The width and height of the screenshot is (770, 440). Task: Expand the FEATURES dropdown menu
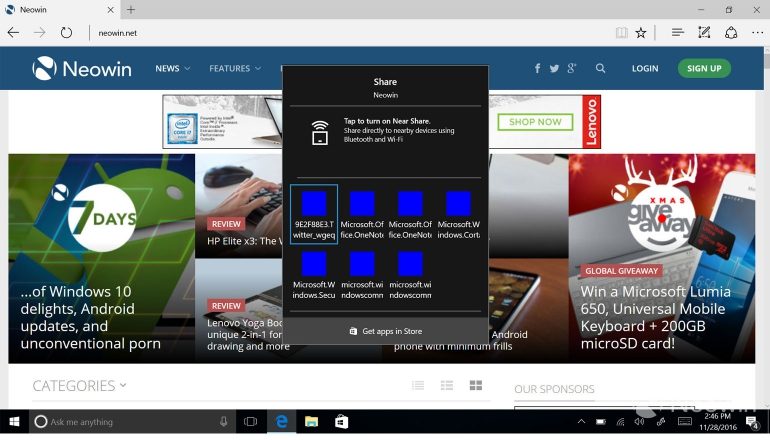[x=234, y=69]
